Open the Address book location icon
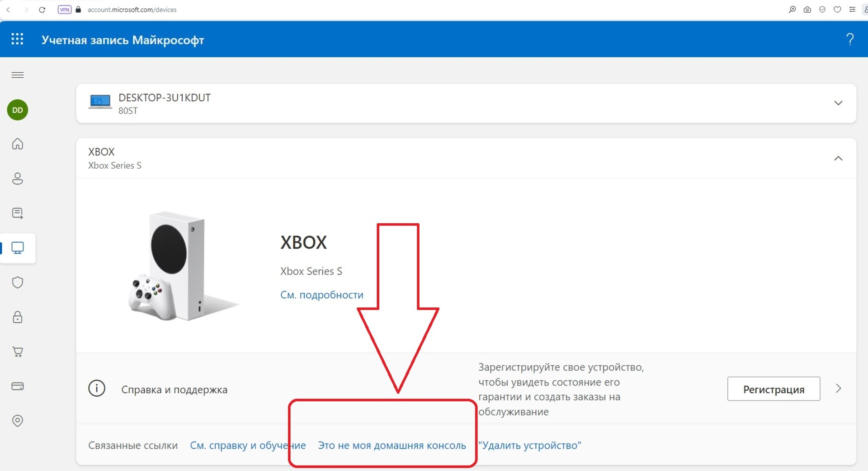Screen dimensions: 868x471 click(x=18, y=421)
